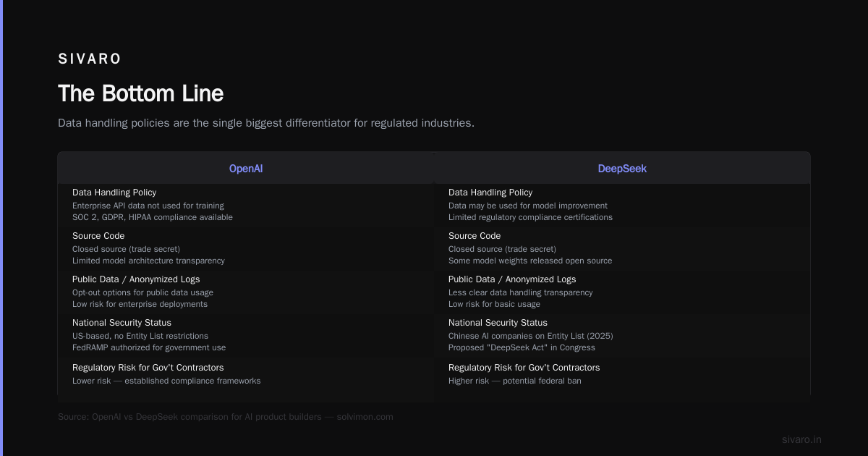Viewport: 868px width, 456px height.
Task: Click "Some model weights released open source"
Action: click(x=530, y=261)
